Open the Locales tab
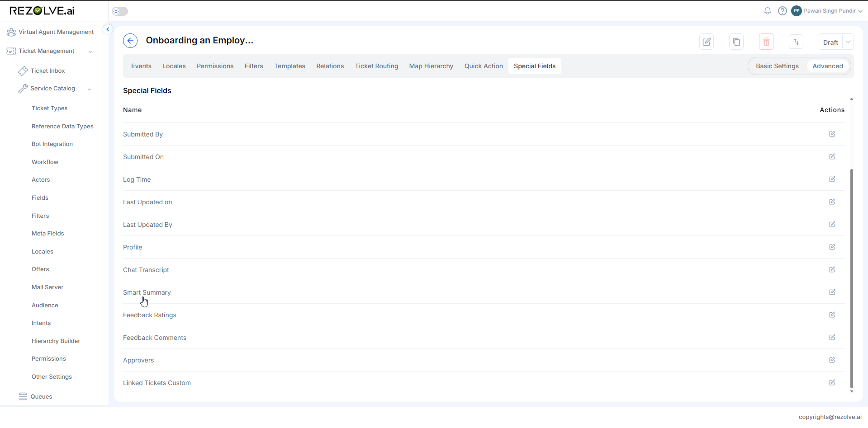This screenshot has height=428, width=868. tap(174, 66)
